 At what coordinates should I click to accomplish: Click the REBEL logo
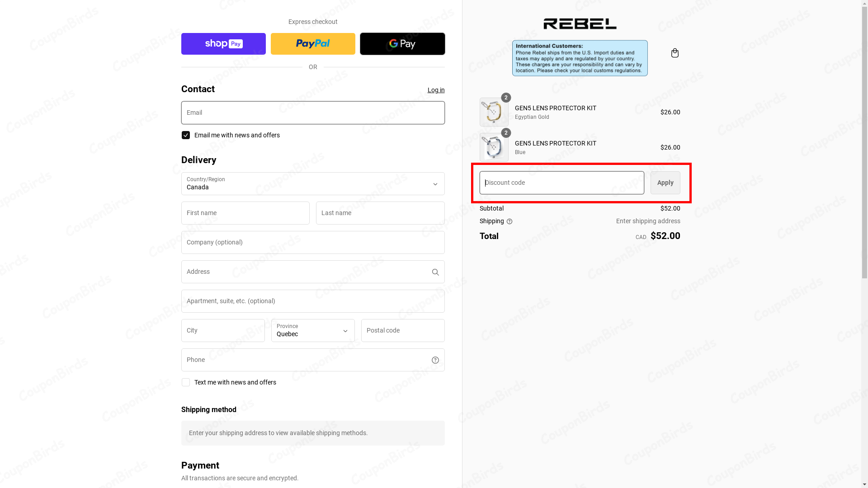click(580, 23)
